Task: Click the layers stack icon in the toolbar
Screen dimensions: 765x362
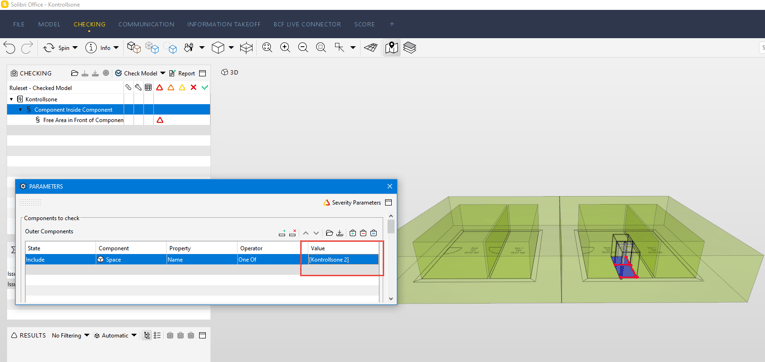Action: [x=410, y=48]
